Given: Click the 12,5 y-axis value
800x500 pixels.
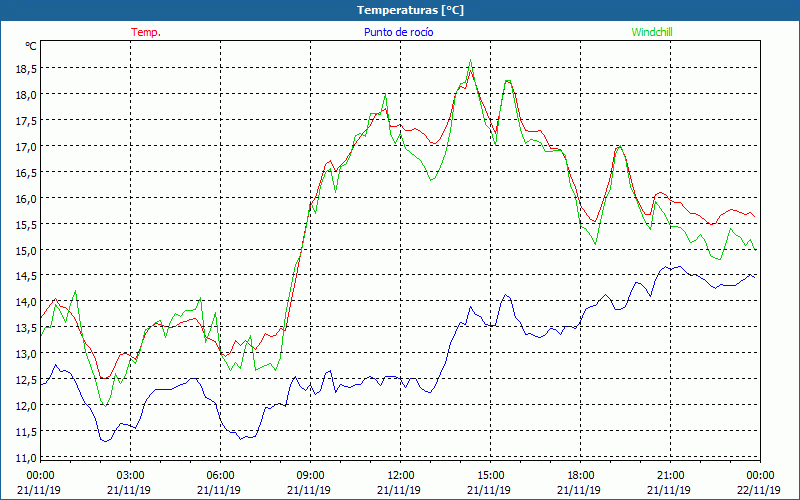Looking at the screenshot, I should pyautogui.click(x=26, y=380).
